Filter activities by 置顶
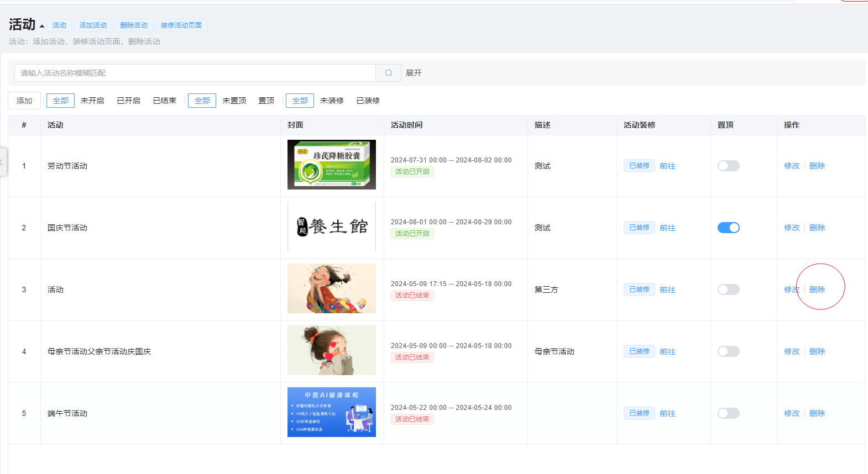The height and width of the screenshot is (474, 868). coord(266,101)
